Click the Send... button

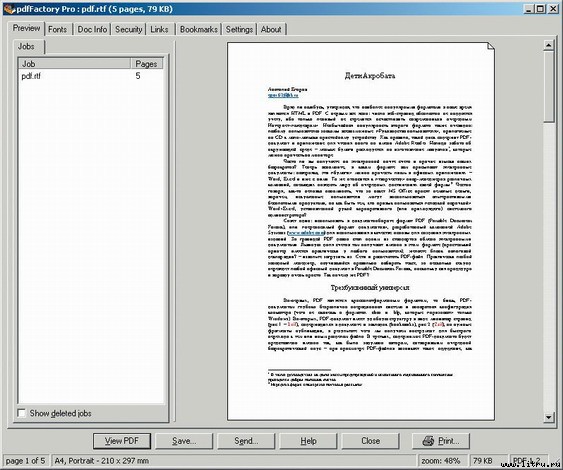coord(246,441)
